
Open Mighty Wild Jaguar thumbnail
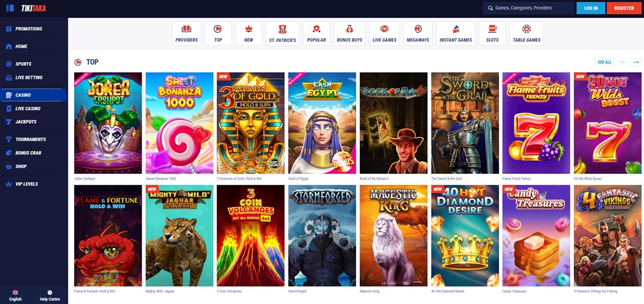pyautogui.click(x=180, y=235)
